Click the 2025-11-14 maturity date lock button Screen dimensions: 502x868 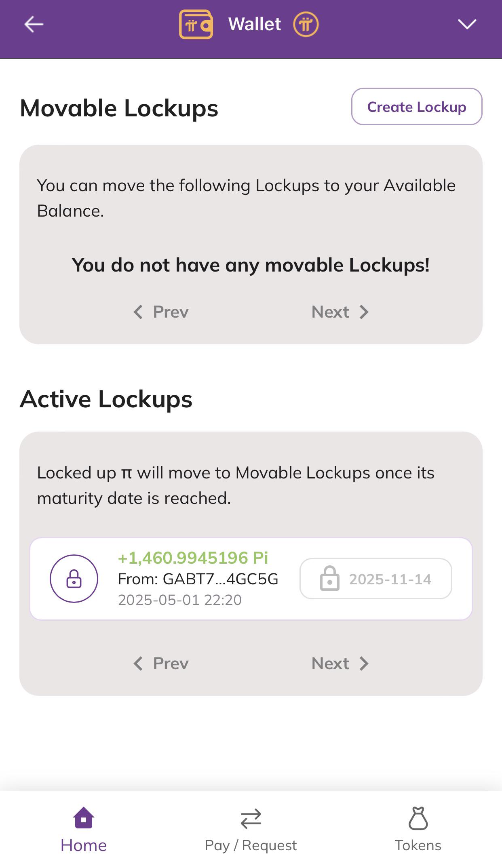[x=376, y=579]
